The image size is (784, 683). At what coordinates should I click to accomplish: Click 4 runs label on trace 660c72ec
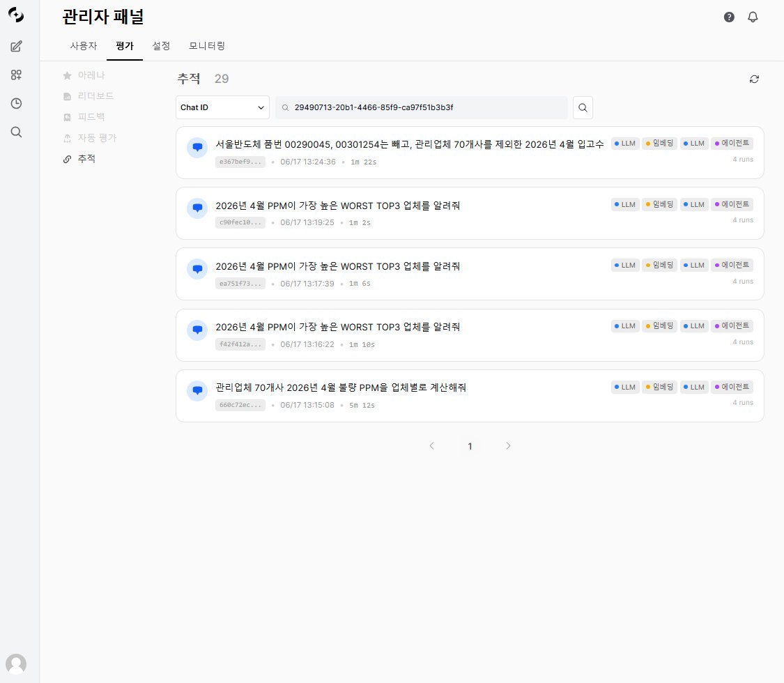pos(743,403)
